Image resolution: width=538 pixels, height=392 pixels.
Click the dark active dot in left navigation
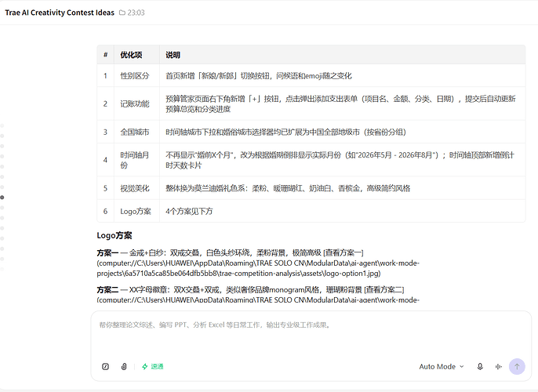[x=2, y=198]
